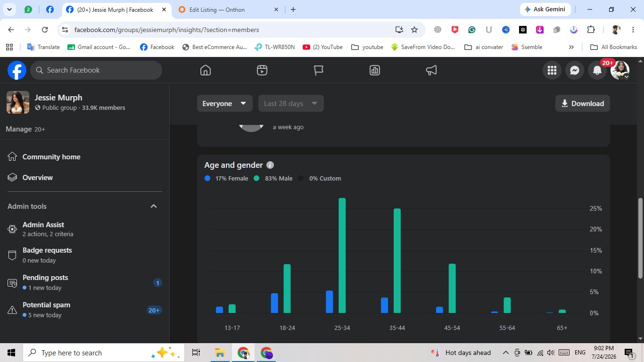The width and height of the screenshot is (644, 362).
Task: Click the red Pocket-style extension icon
Action: tap(454, 30)
